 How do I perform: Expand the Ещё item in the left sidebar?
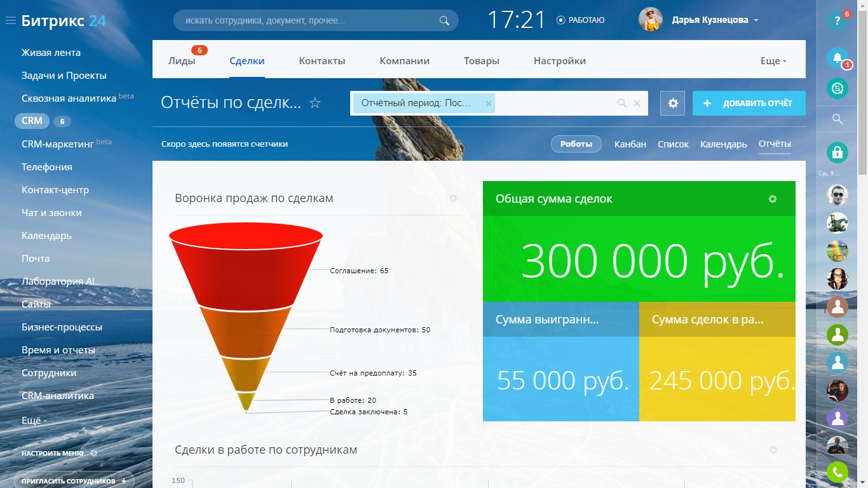tap(33, 421)
